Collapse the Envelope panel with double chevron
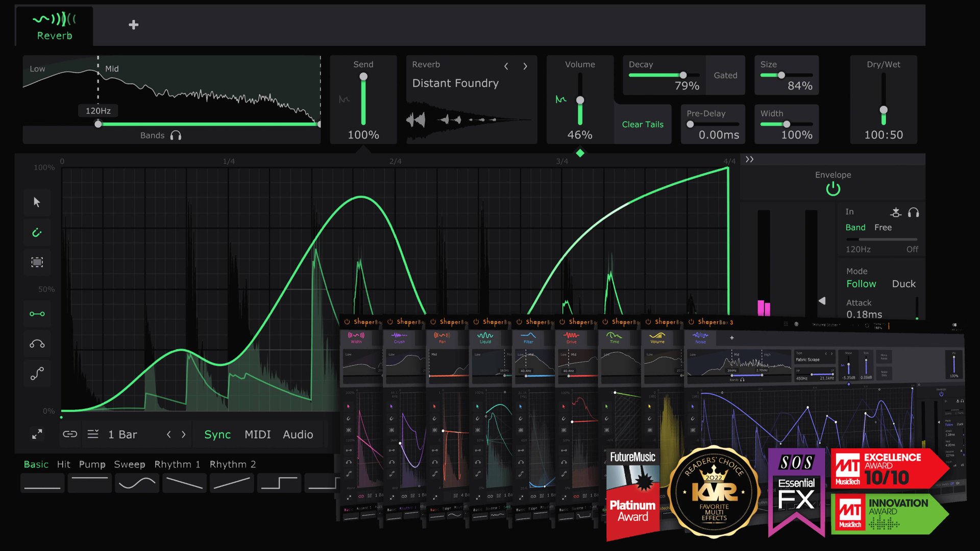 pos(749,159)
